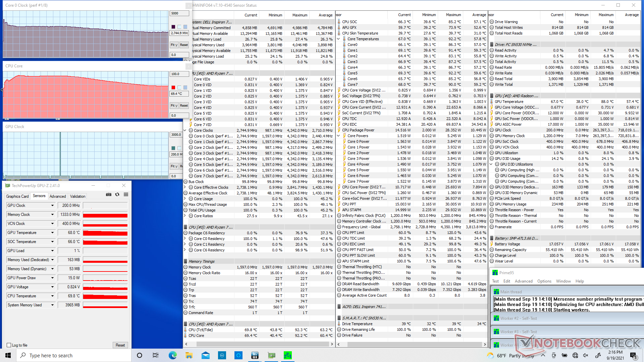This screenshot has height=362, width=644.
Task: Open File Explorer from the taskbar
Action: [x=189, y=355]
